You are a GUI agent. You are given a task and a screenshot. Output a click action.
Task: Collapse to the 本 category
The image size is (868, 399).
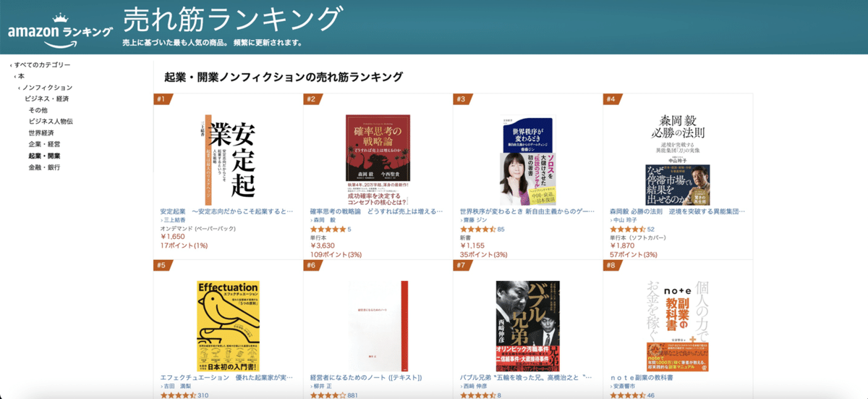click(21, 76)
